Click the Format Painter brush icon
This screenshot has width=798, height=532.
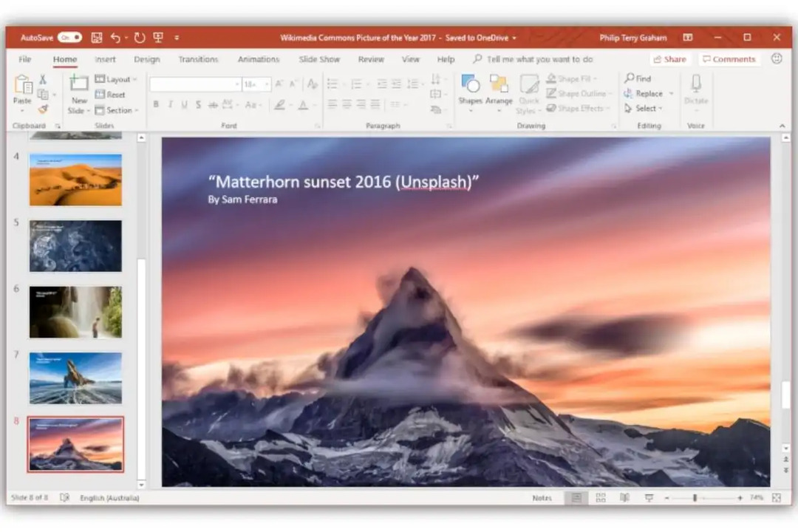pyautogui.click(x=43, y=109)
